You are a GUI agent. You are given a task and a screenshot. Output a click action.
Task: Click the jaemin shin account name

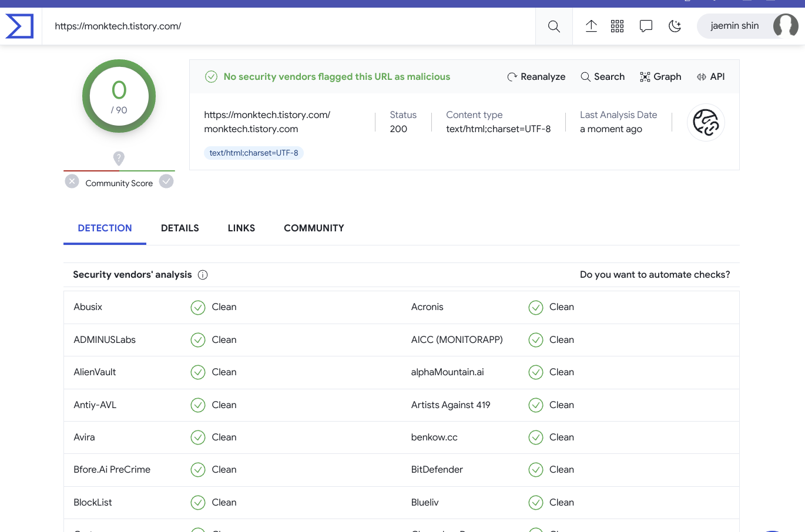click(x=734, y=26)
